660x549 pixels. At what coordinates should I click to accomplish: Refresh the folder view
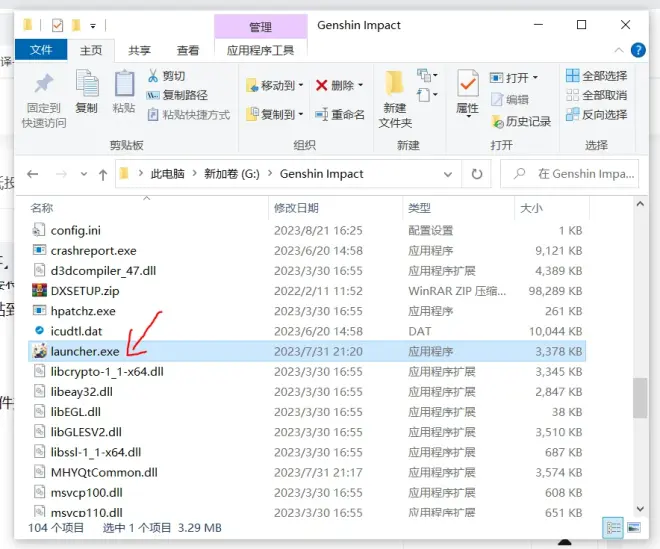476,174
